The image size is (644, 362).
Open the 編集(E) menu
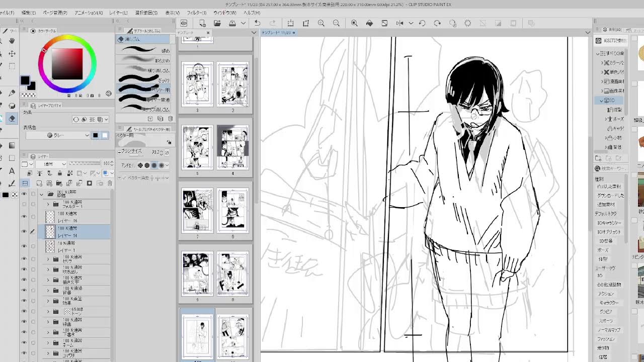(x=28, y=13)
